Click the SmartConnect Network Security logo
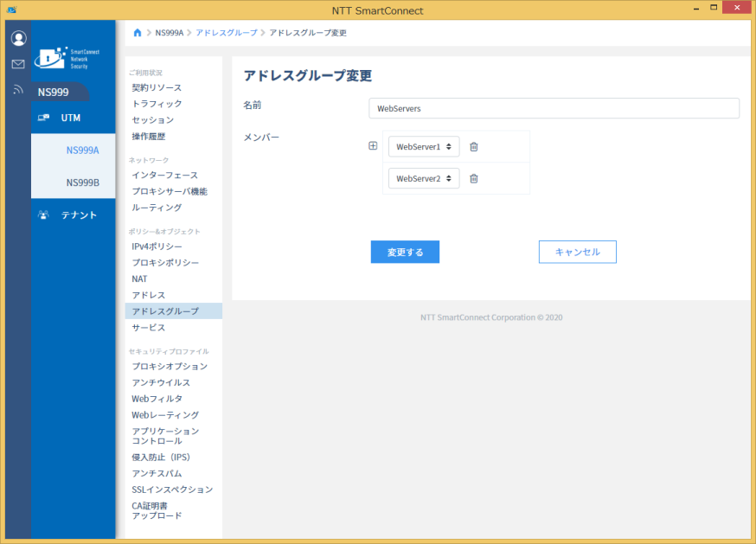Screen dimensions: 756x544 click(x=67, y=58)
